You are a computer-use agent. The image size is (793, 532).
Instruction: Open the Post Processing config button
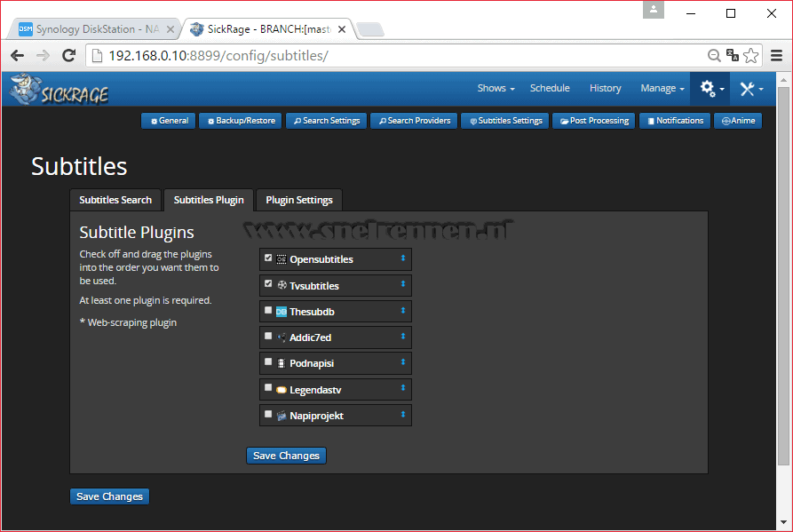[594, 121]
